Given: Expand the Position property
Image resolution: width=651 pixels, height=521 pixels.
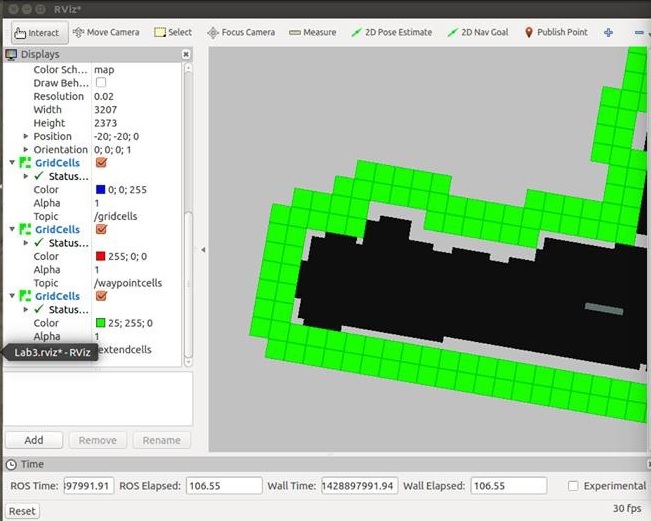Looking at the screenshot, I should point(26,136).
